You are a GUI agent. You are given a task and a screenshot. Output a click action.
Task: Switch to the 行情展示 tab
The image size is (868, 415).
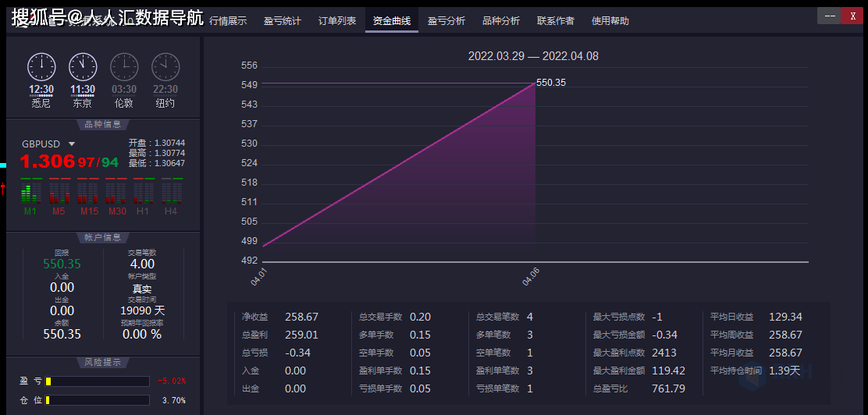point(228,21)
